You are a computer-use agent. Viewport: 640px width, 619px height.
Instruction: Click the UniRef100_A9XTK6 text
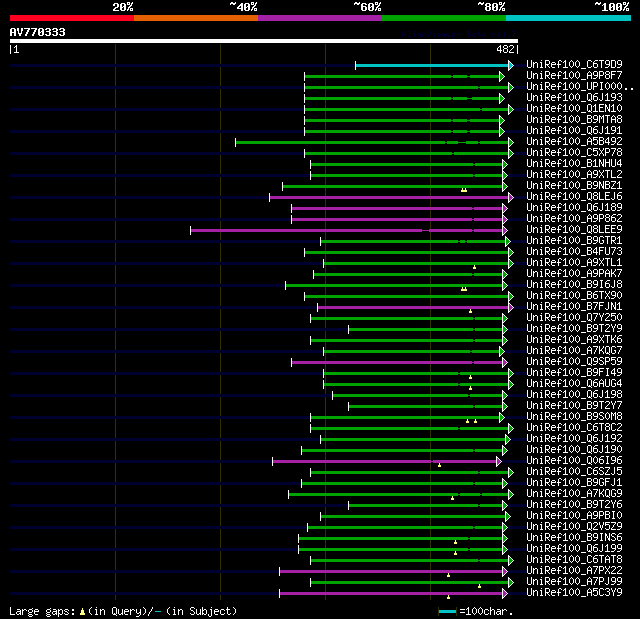click(x=574, y=340)
